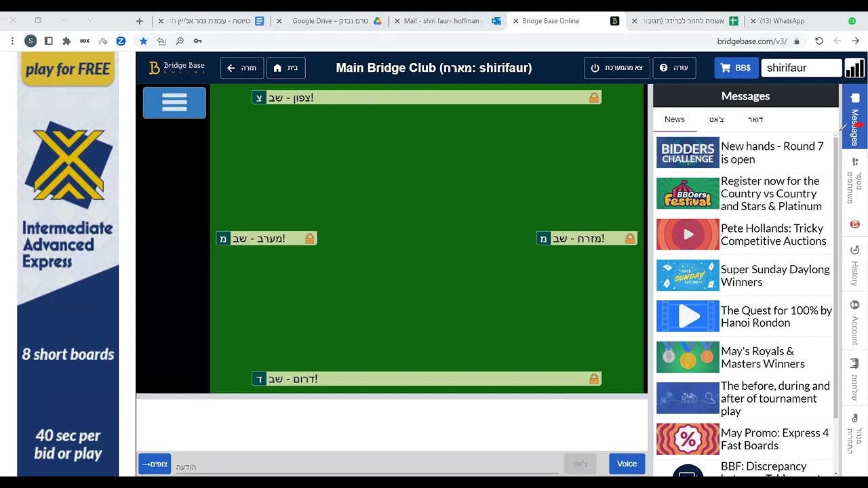The height and width of the screenshot is (488, 868).
Task: Click the BBX extension icon
Action: point(85,41)
